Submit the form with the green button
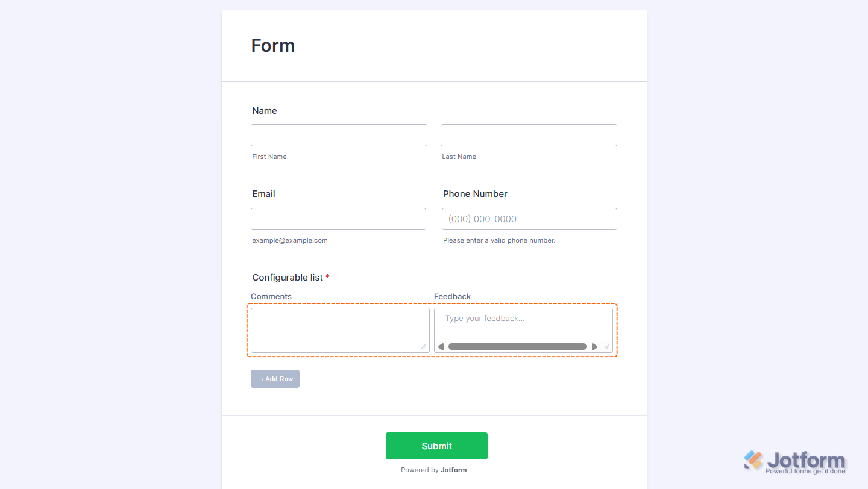The height and width of the screenshot is (489, 868). 436,446
